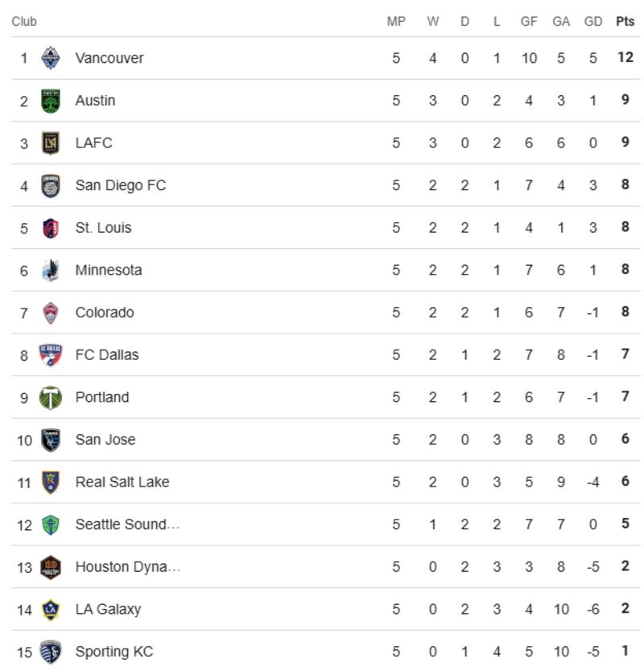
Task: Click Vancouver's 12 points value
Action: coord(625,58)
